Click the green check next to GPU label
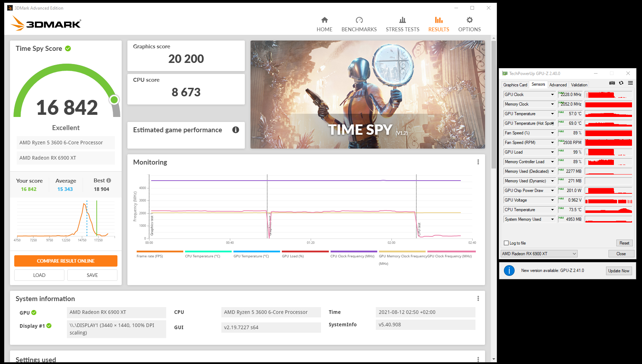 34,312
